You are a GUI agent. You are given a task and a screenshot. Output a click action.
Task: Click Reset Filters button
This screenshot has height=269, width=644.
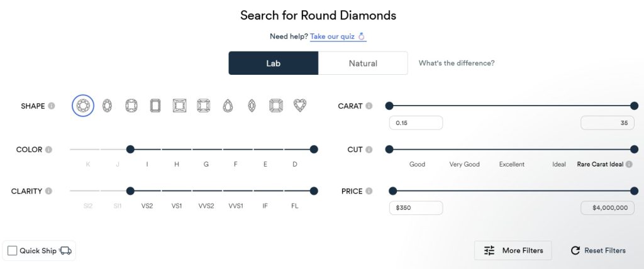click(598, 250)
